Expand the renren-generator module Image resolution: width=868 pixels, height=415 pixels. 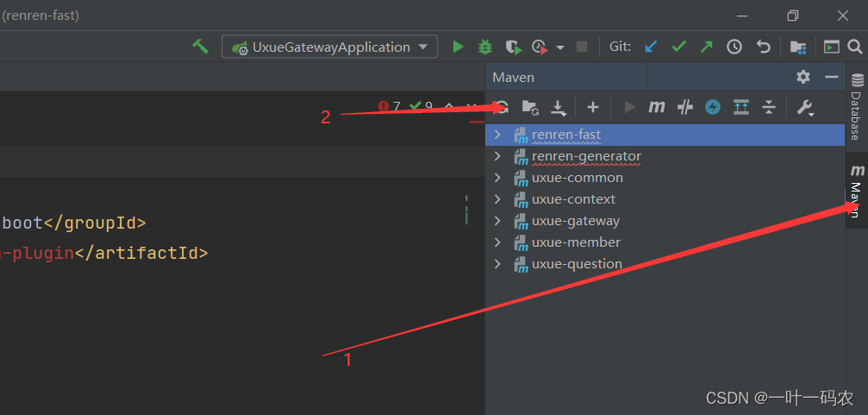coord(497,156)
